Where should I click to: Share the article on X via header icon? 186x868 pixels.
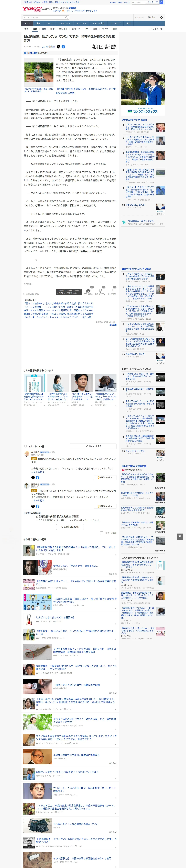59,47
